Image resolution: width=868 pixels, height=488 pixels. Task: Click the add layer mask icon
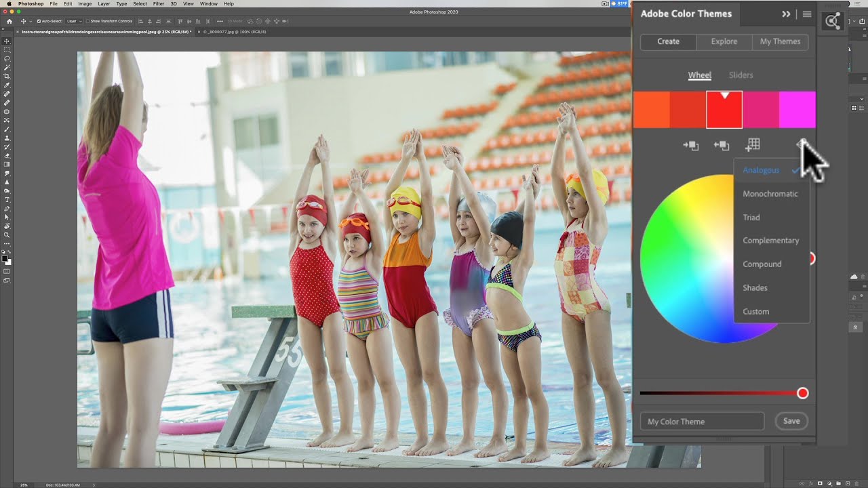point(820,483)
